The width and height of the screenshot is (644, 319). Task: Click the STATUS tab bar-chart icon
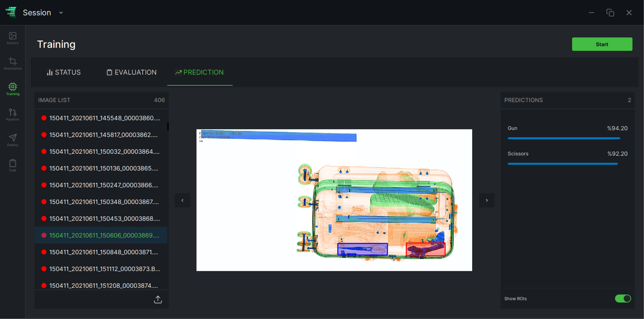click(x=50, y=72)
